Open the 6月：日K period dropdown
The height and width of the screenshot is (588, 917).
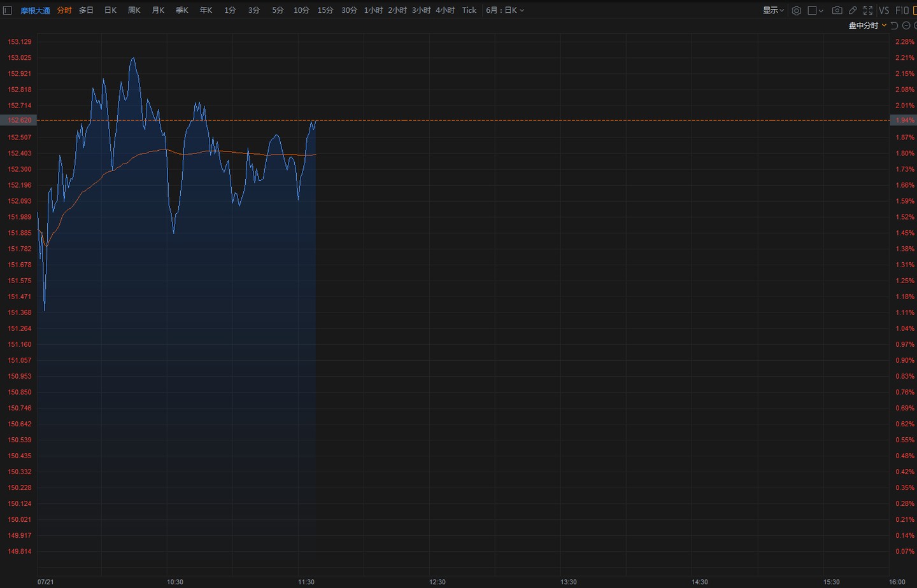(505, 10)
